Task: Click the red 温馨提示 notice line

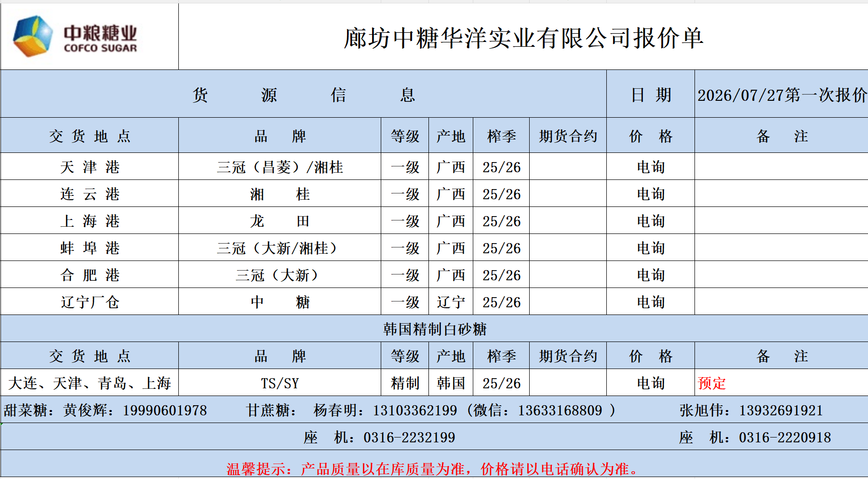Action: pyautogui.click(x=434, y=468)
